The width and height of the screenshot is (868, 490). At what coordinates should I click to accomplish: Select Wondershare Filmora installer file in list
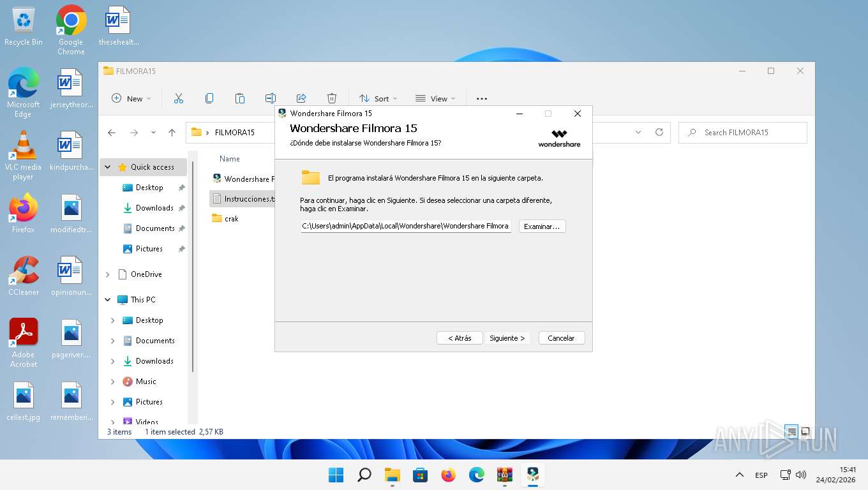tap(243, 179)
